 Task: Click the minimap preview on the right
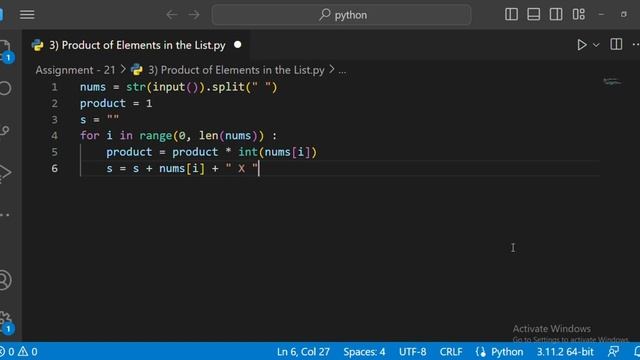click(612, 82)
